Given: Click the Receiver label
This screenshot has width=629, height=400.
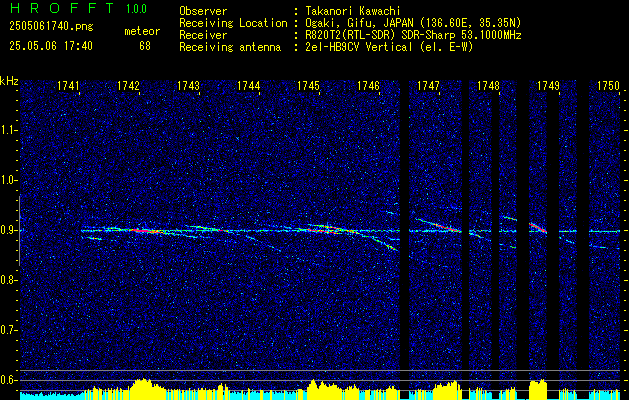Looking at the screenshot, I should point(203,35).
